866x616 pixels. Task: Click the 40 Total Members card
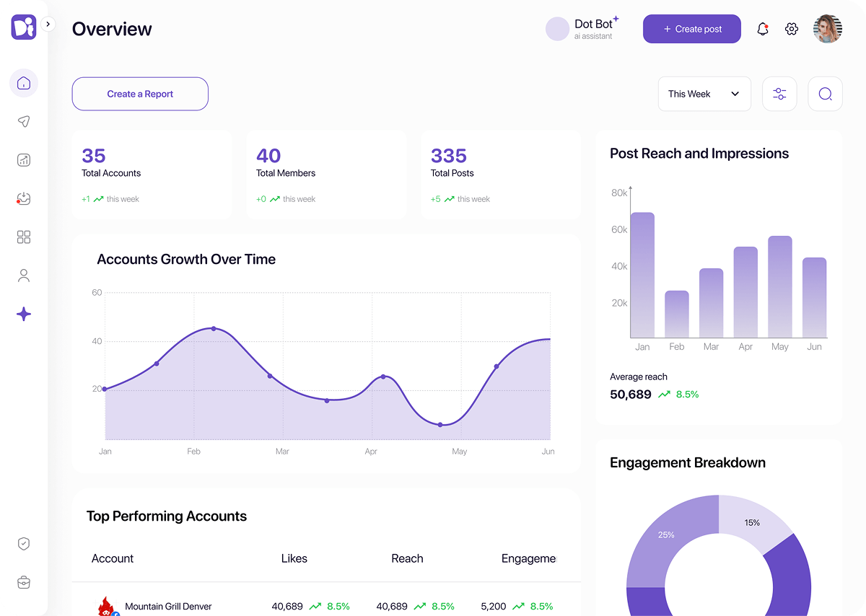(x=326, y=175)
